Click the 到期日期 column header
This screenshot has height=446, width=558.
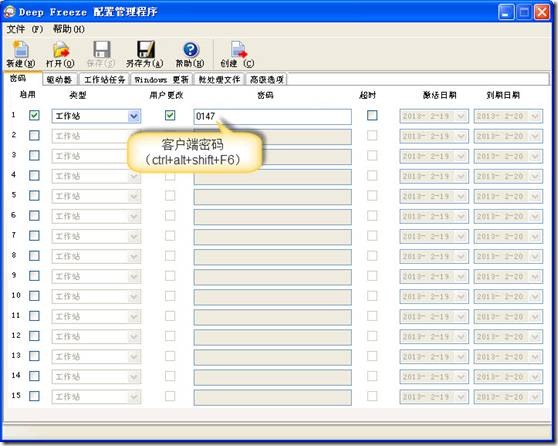click(x=503, y=95)
